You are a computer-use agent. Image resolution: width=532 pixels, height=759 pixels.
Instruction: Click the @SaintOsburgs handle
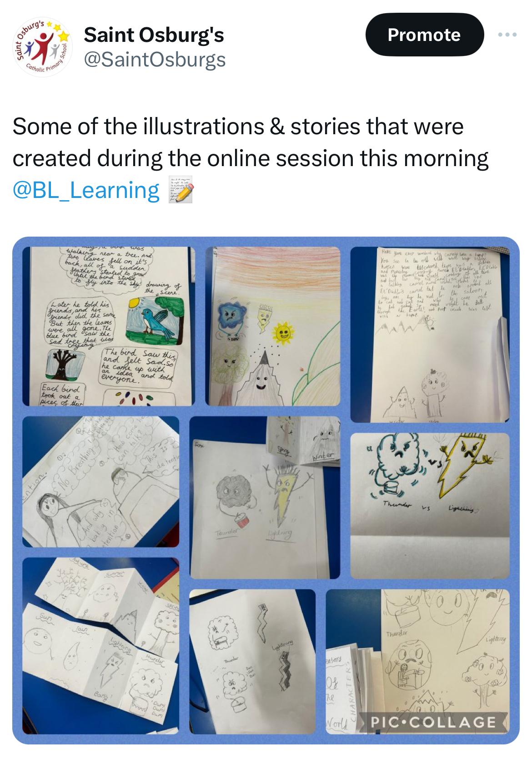tap(155, 59)
